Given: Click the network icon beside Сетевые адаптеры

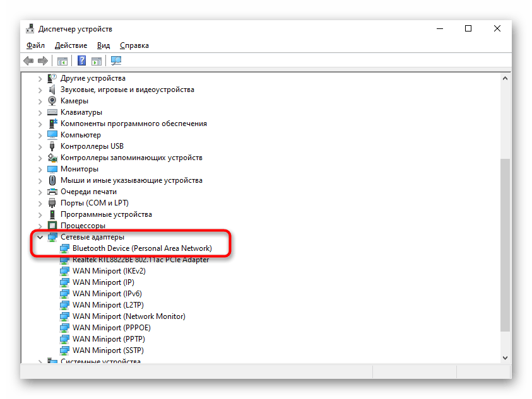Looking at the screenshot, I should (52, 237).
